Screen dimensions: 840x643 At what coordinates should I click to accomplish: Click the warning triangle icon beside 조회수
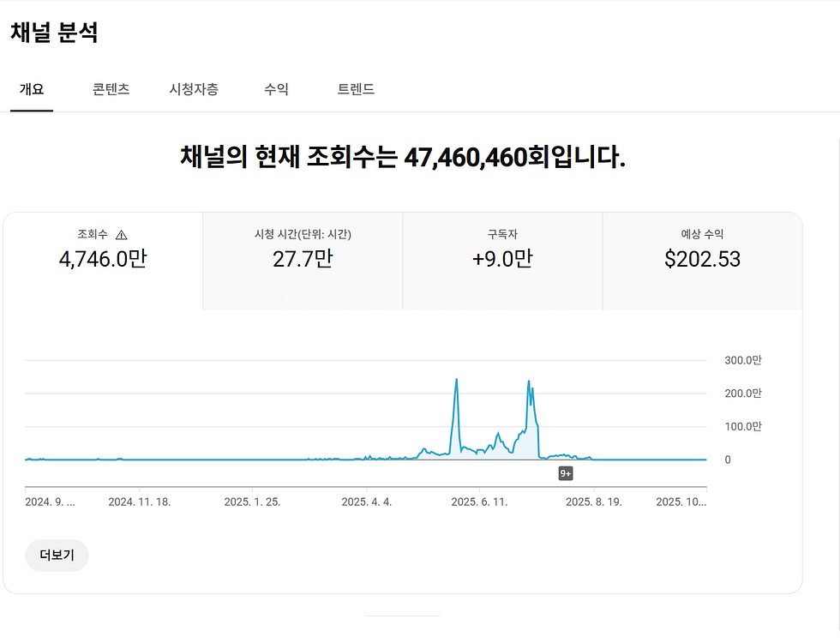click(x=121, y=235)
